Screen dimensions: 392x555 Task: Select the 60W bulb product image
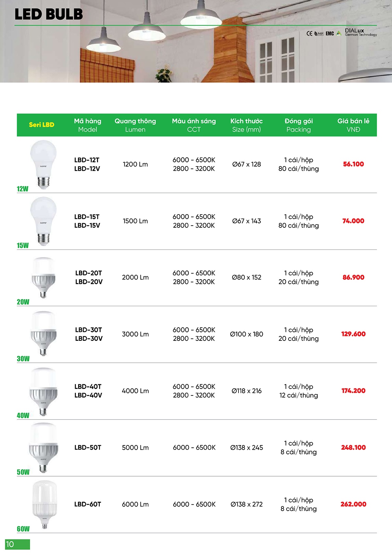tap(44, 504)
